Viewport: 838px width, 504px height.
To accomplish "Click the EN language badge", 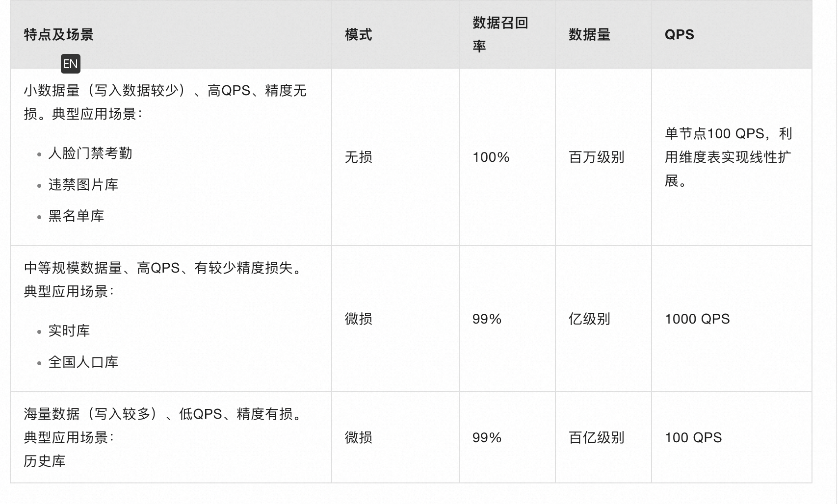I will (70, 64).
